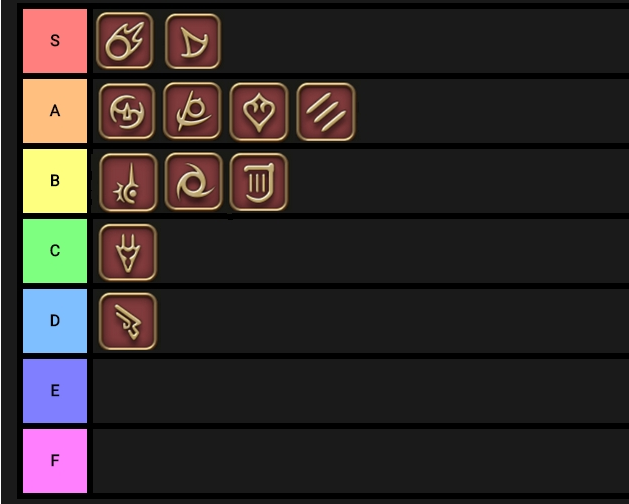This screenshot has width=629, height=504.
Task: Click the light blue D tier label
Action: [55, 321]
